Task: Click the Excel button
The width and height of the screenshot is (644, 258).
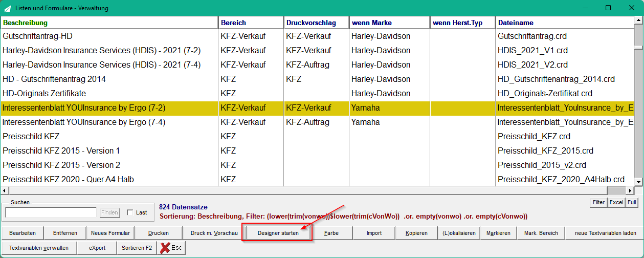Action: (x=616, y=202)
